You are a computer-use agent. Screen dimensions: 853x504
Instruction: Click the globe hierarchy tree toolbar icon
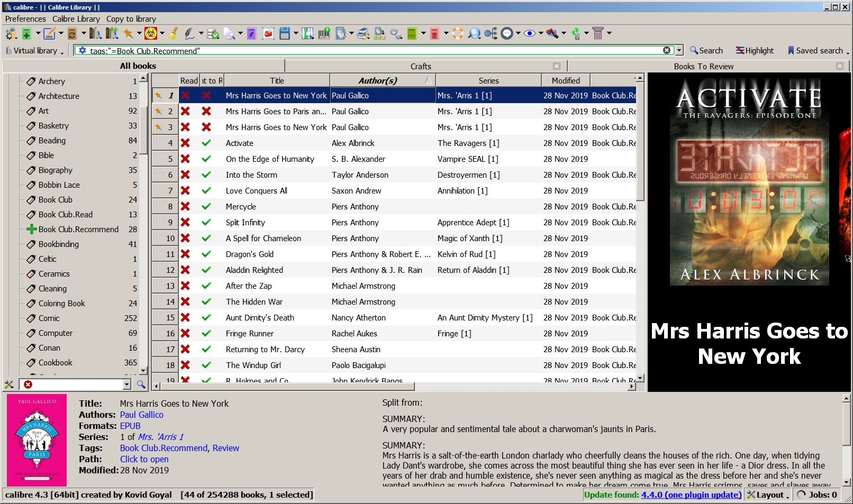tap(491, 34)
